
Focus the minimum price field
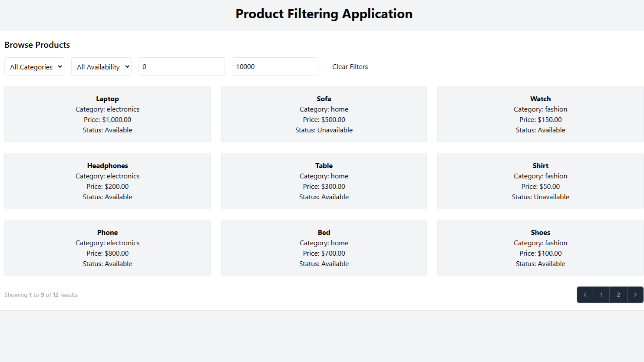click(182, 67)
